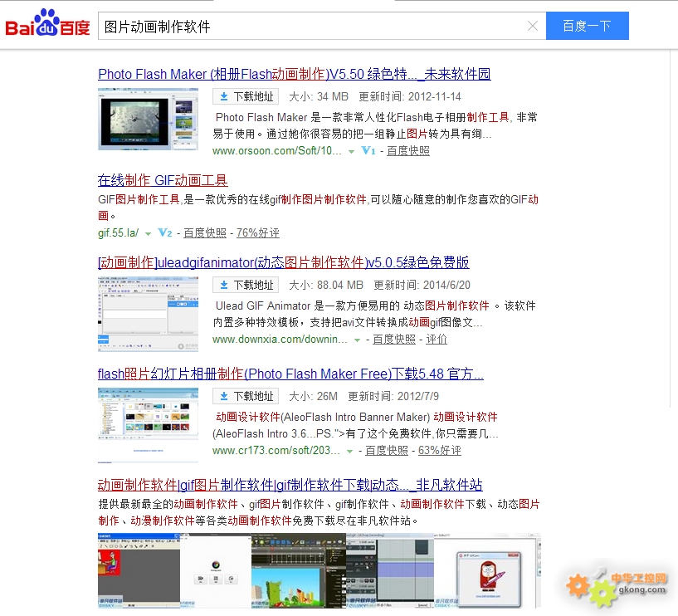Viewport: 678px width, 616px height.
Task: Visit the www.cr173.com/soft/203... URL
Action: [x=276, y=450]
